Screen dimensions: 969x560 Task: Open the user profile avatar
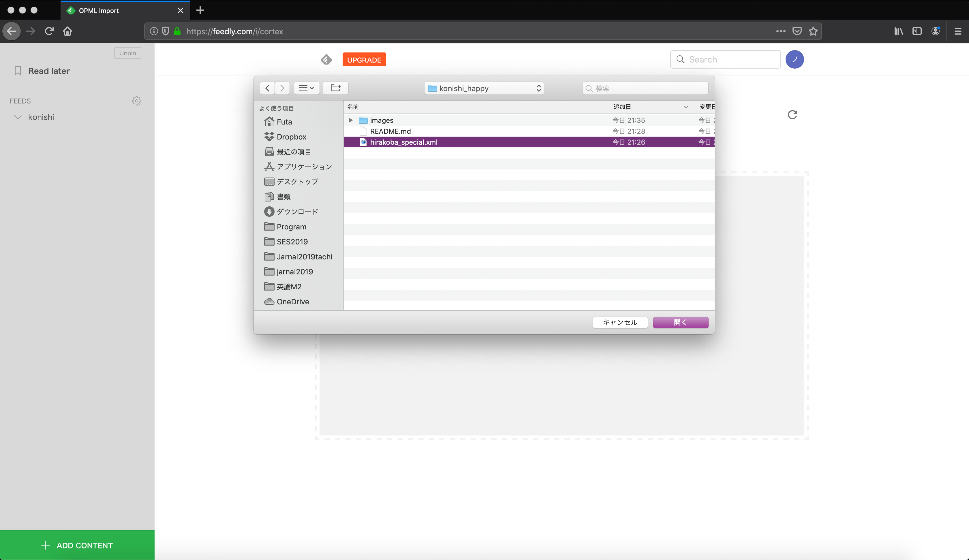coord(795,60)
